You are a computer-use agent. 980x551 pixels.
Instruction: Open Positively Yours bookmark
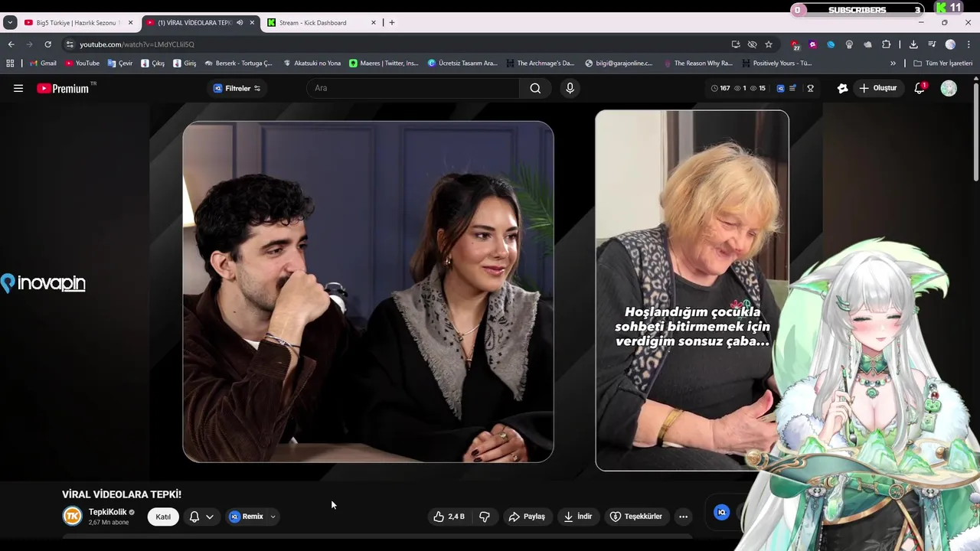(x=776, y=64)
